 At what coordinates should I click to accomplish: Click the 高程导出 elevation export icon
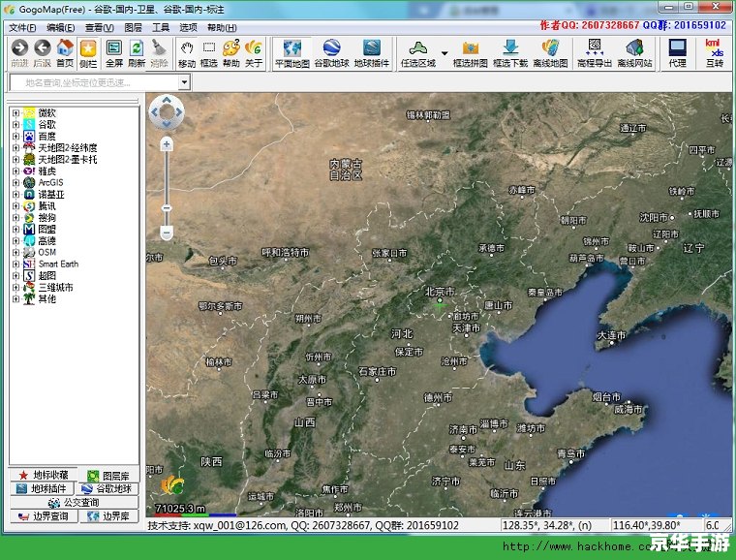[x=595, y=52]
